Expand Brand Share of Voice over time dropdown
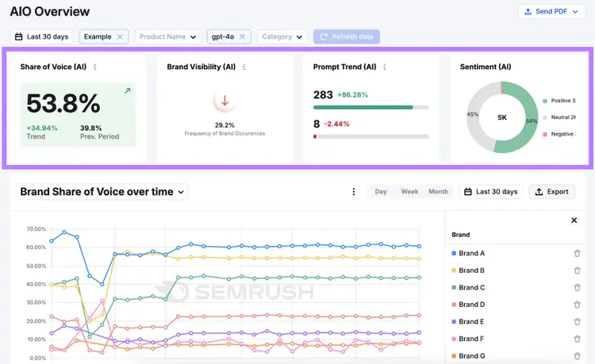595x364 pixels. click(x=102, y=192)
